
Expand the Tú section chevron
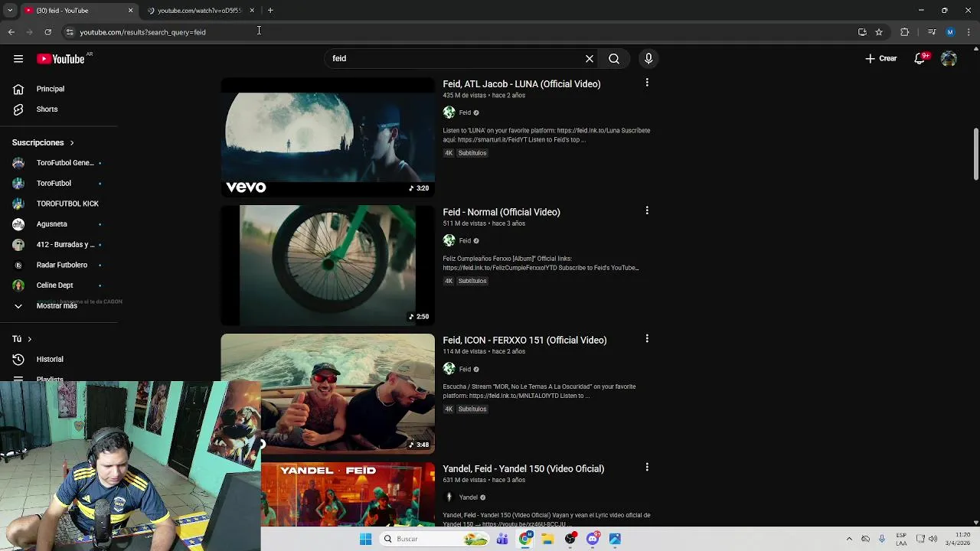point(29,339)
